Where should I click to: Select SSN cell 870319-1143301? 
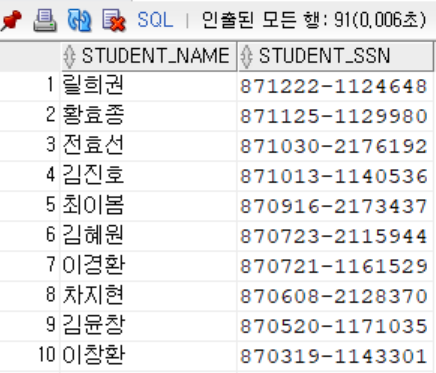coord(335,356)
